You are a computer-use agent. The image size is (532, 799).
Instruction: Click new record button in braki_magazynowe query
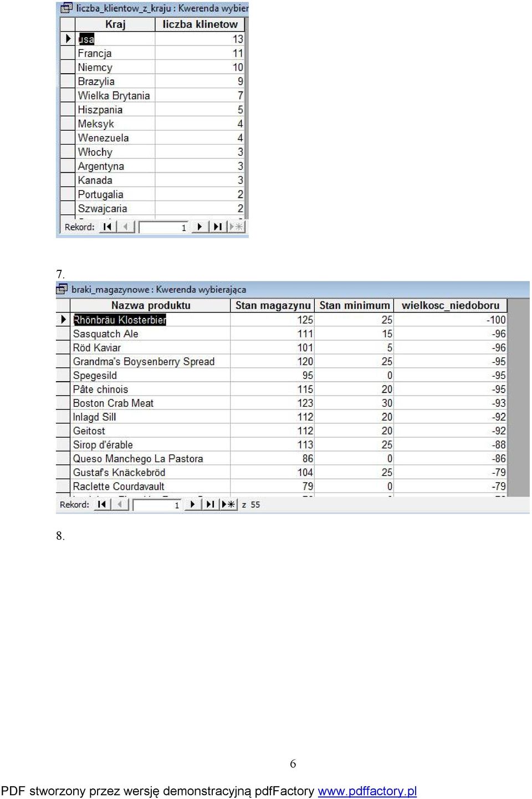pos(228,504)
